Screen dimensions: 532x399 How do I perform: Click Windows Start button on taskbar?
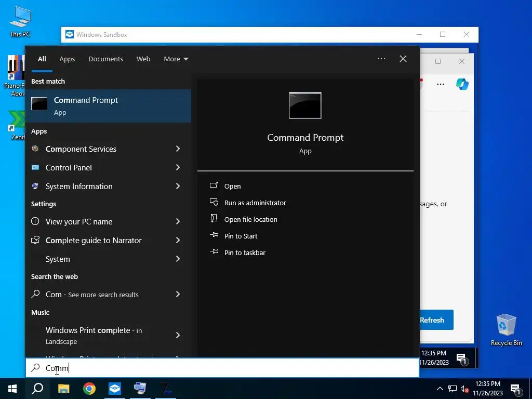point(12,389)
